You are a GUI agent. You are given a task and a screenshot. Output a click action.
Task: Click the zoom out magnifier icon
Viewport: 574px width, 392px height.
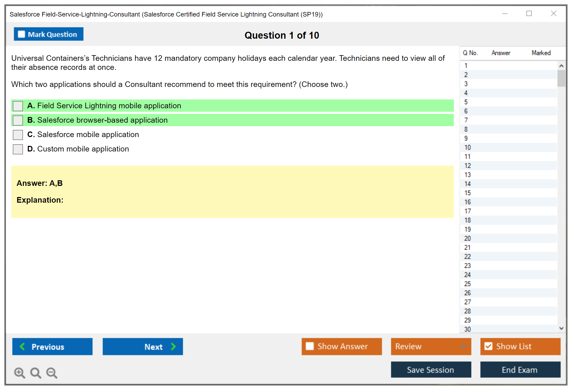point(52,373)
